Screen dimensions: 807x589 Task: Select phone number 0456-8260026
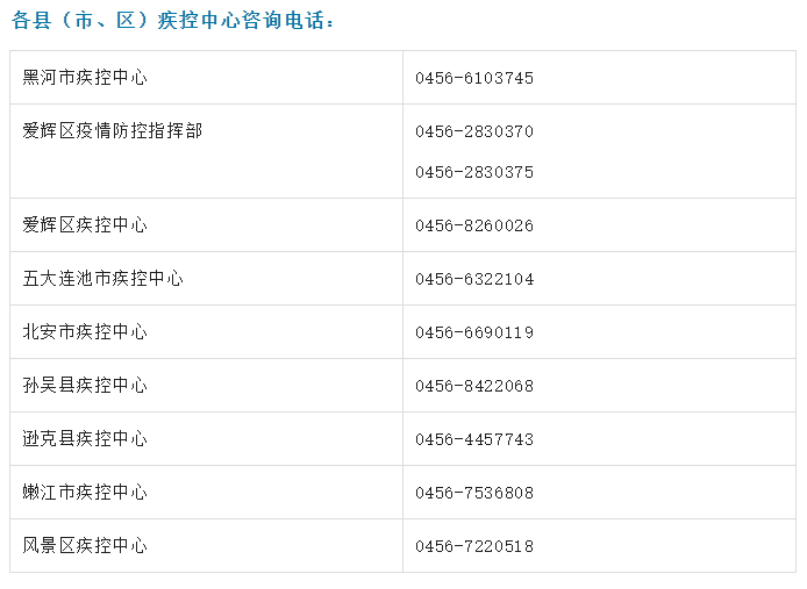click(474, 226)
